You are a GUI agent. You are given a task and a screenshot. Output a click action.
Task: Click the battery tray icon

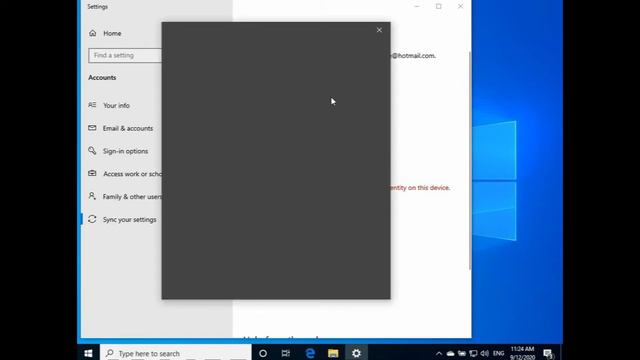pyautogui.click(x=462, y=353)
